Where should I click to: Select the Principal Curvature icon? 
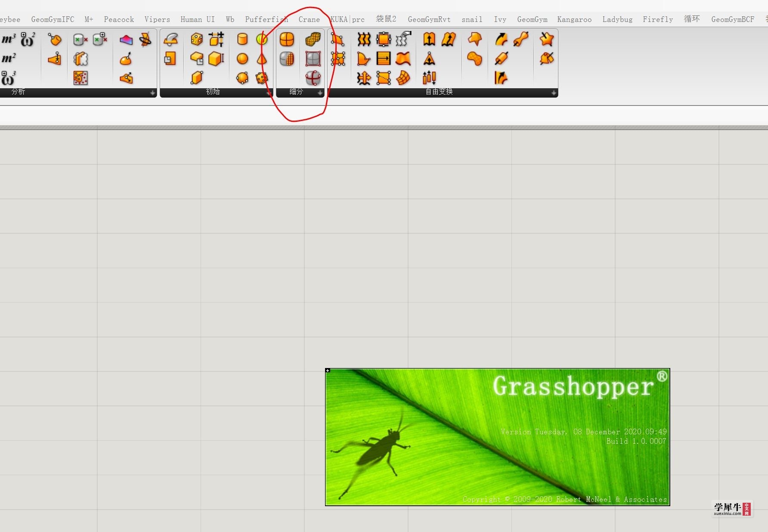[126, 78]
